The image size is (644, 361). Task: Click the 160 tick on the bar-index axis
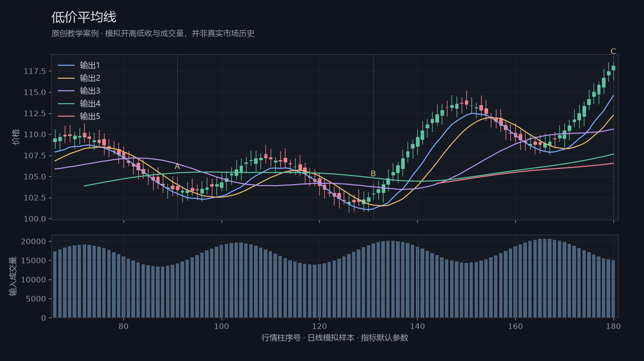[515, 326]
